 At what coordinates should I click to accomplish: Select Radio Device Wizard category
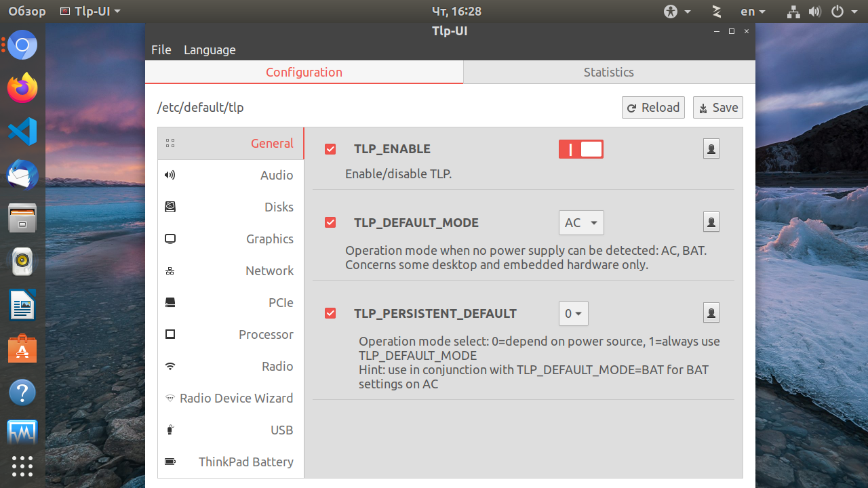click(231, 398)
